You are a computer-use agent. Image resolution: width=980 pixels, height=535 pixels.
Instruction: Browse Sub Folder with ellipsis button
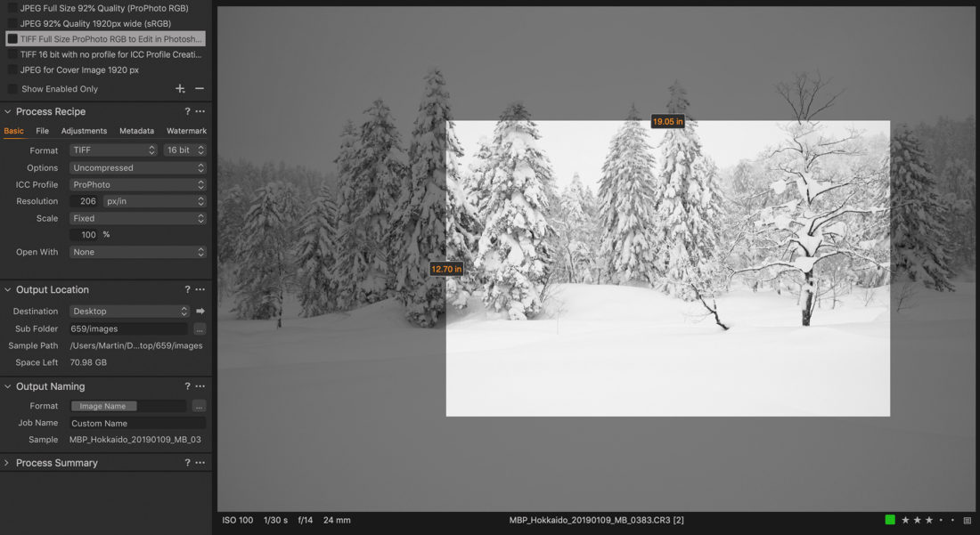point(200,329)
